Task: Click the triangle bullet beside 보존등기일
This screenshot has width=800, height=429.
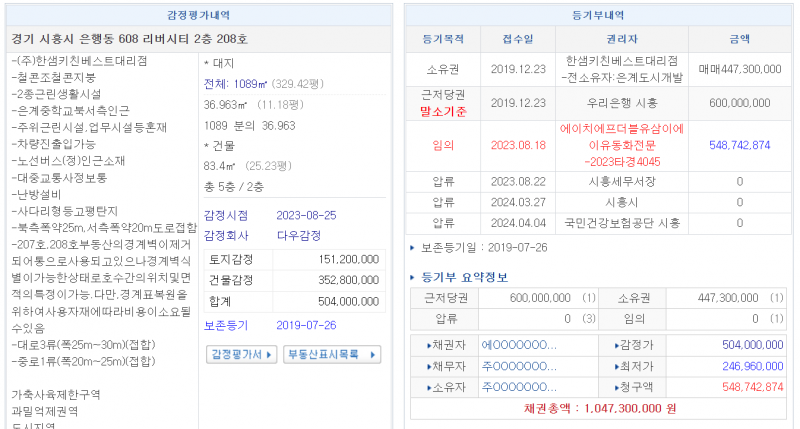Action: (x=414, y=246)
